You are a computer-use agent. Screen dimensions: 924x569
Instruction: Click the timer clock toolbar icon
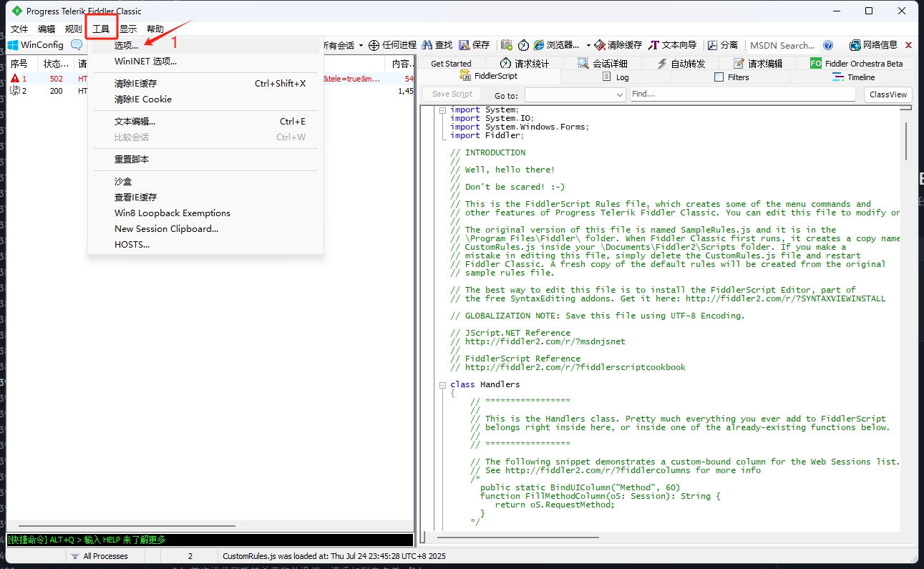coord(523,45)
